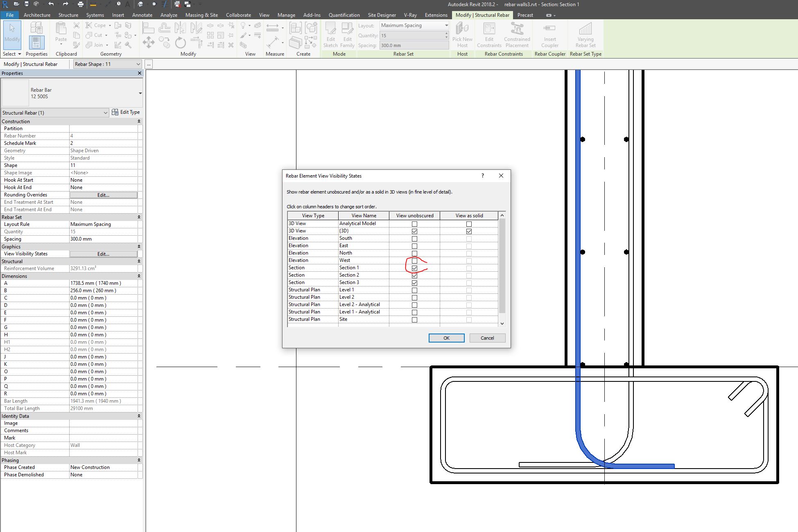Click the Varying Rebar Set icon
The width and height of the screenshot is (798, 532).
pyautogui.click(x=586, y=35)
